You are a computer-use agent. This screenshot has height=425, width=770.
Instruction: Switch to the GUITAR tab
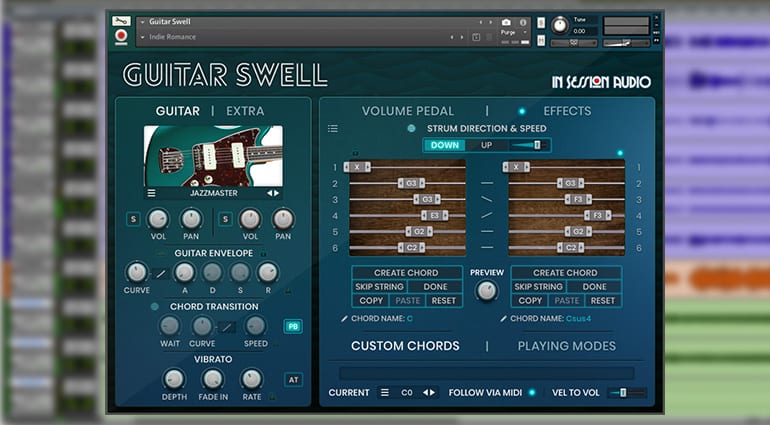(x=178, y=111)
